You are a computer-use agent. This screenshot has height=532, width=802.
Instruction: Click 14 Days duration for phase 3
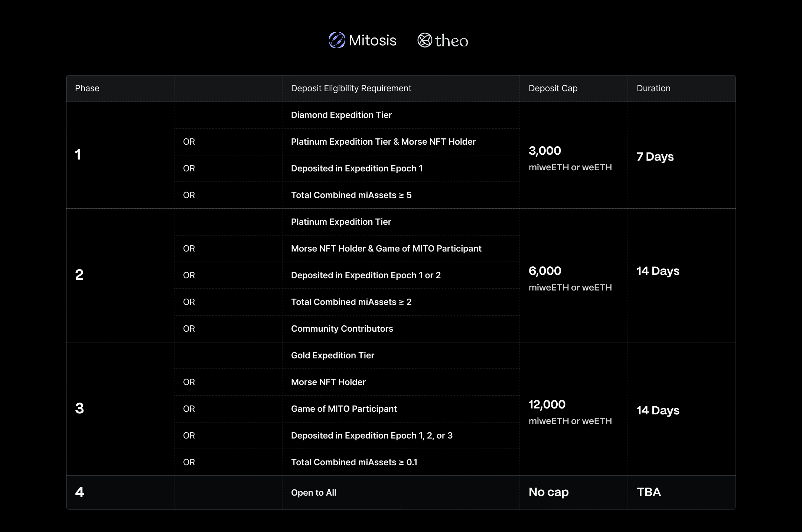click(658, 410)
